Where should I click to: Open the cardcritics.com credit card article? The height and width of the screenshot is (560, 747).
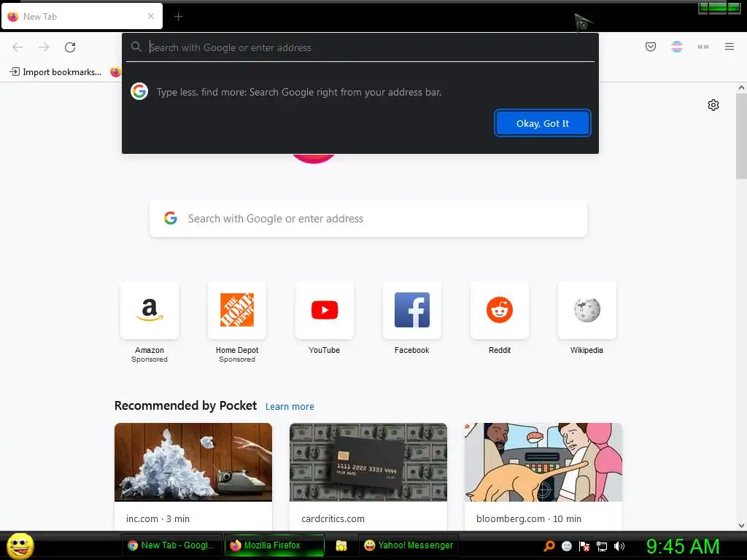click(x=368, y=476)
